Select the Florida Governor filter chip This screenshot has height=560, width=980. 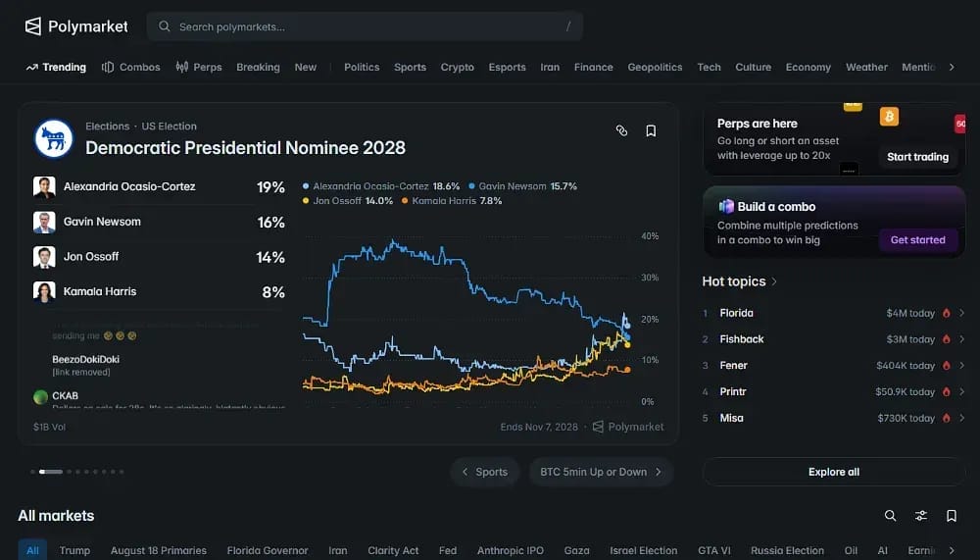point(268,550)
